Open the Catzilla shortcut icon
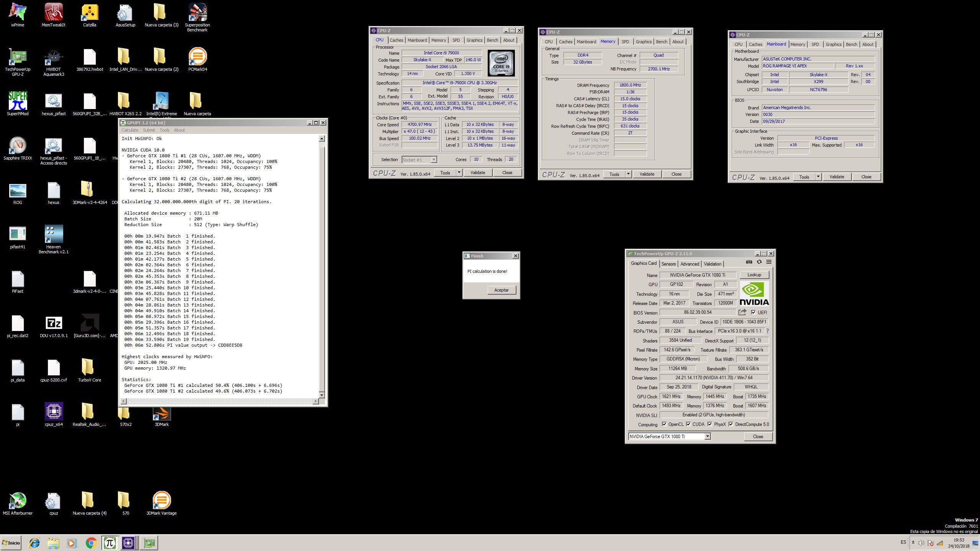Screen dimensions: 980x551 point(90,15)
